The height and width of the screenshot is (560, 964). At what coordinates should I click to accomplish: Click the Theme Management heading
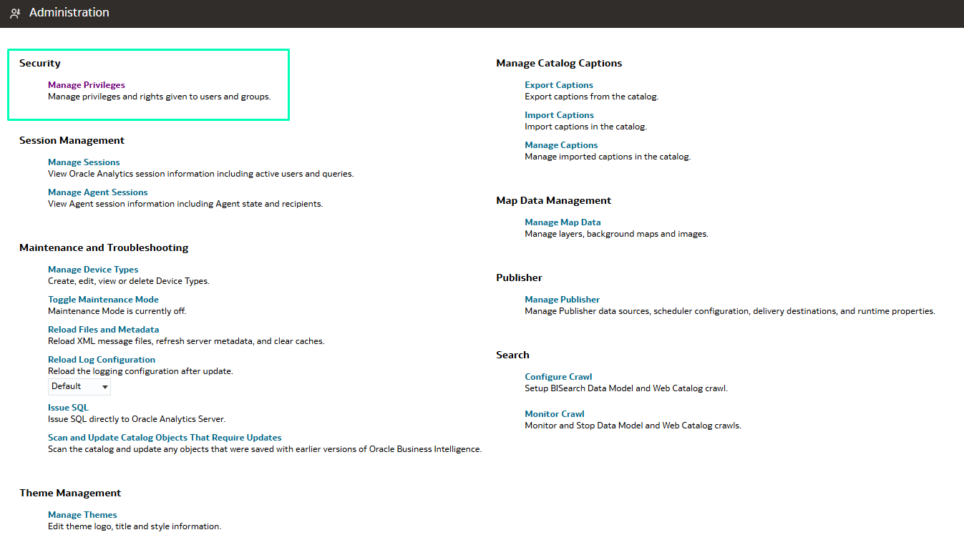click(70, 493)
